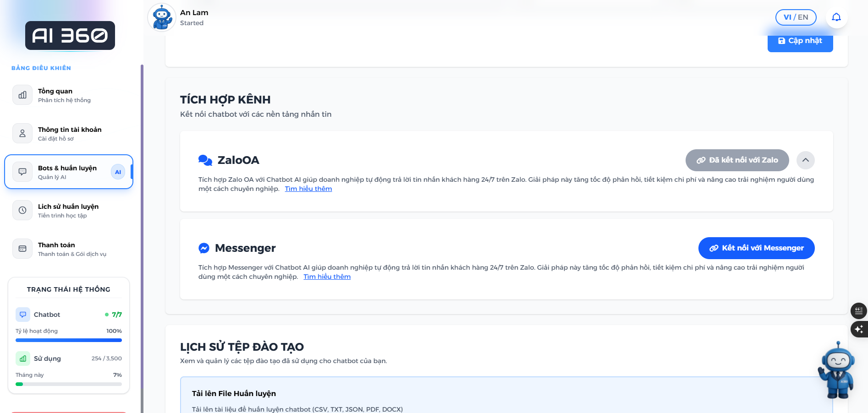Open the feedback quote icon on right edge
The width and height of the screenshot is (868, 413).
point(859,311)
